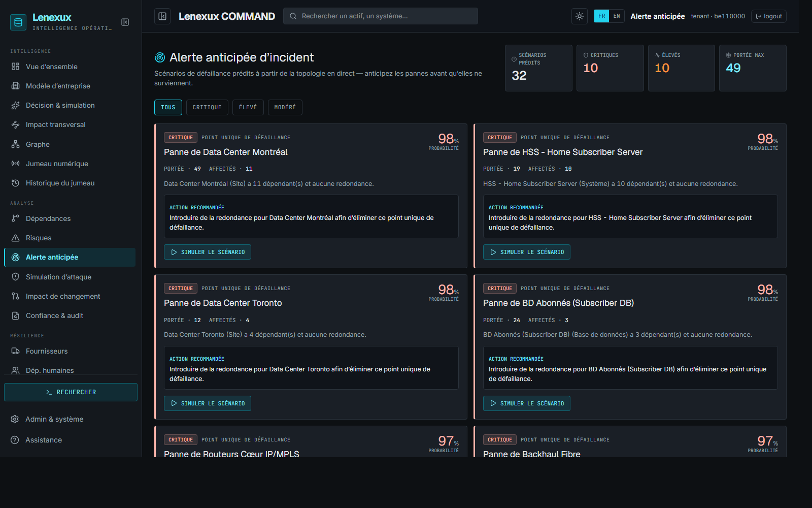Open Fournisseurs page
This screenshot has width=812, height=508.
point(70,351)
